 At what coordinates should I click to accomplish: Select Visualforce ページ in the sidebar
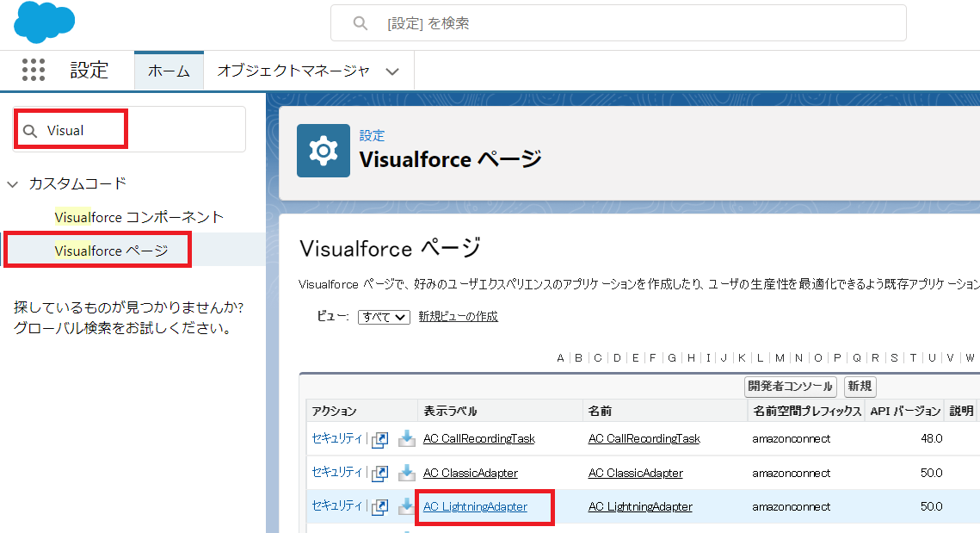click(111, 251)
